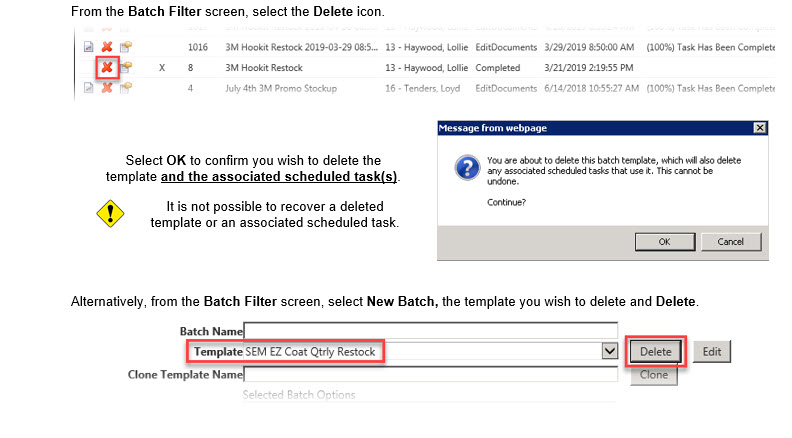Expand the Template dropdown arrow

(608, 351)
